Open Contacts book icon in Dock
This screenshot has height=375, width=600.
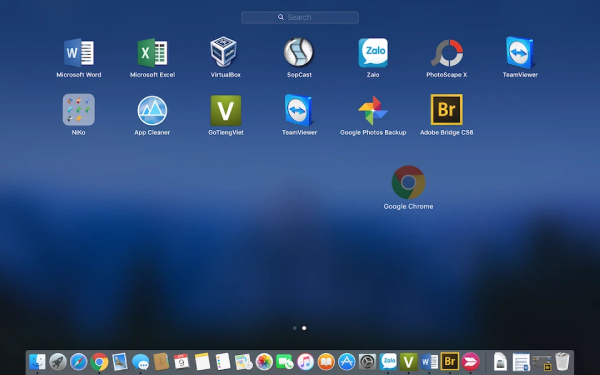coord(161,362)
